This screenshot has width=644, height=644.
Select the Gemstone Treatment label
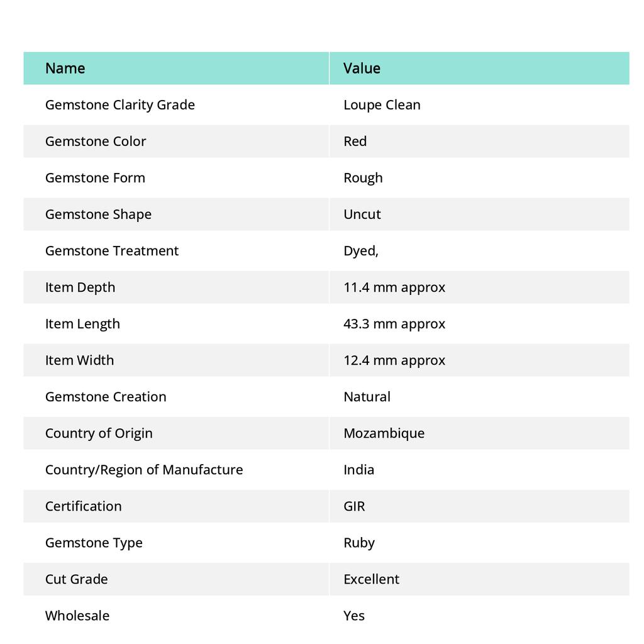coord(112,251)
